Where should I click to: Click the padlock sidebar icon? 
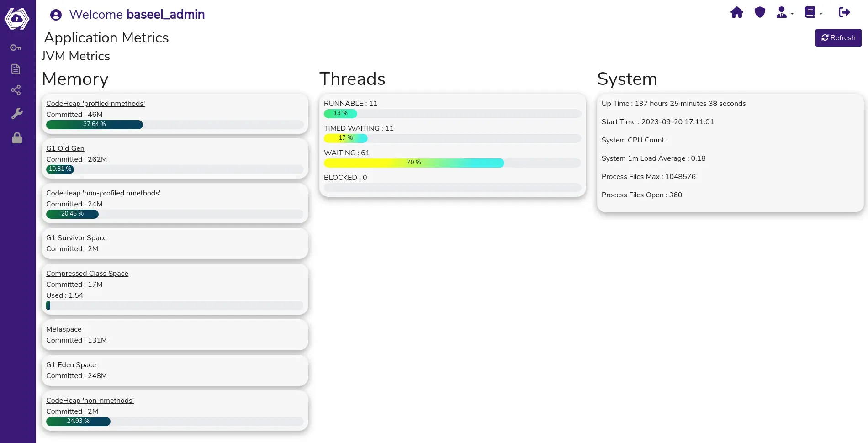tap(17, 138)
